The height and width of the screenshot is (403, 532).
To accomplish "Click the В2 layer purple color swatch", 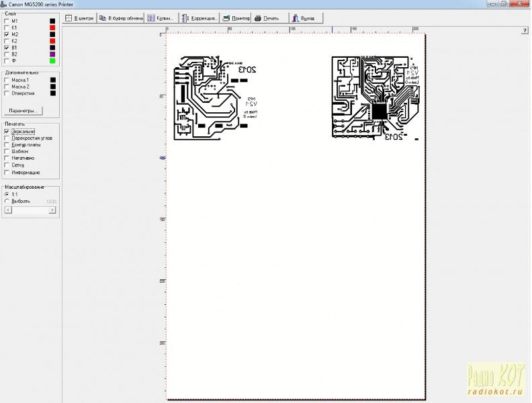I will click(52, 54).
